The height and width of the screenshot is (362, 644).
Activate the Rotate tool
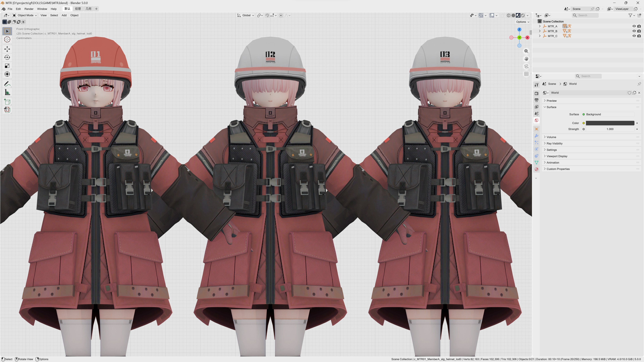(7, 57)
